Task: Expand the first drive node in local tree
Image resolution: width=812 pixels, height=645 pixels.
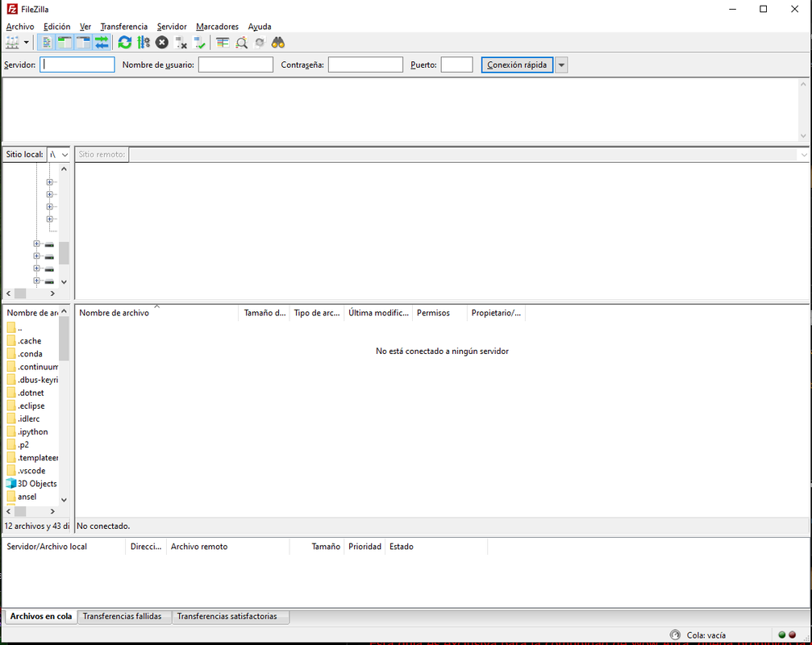Action: (36, 243)
